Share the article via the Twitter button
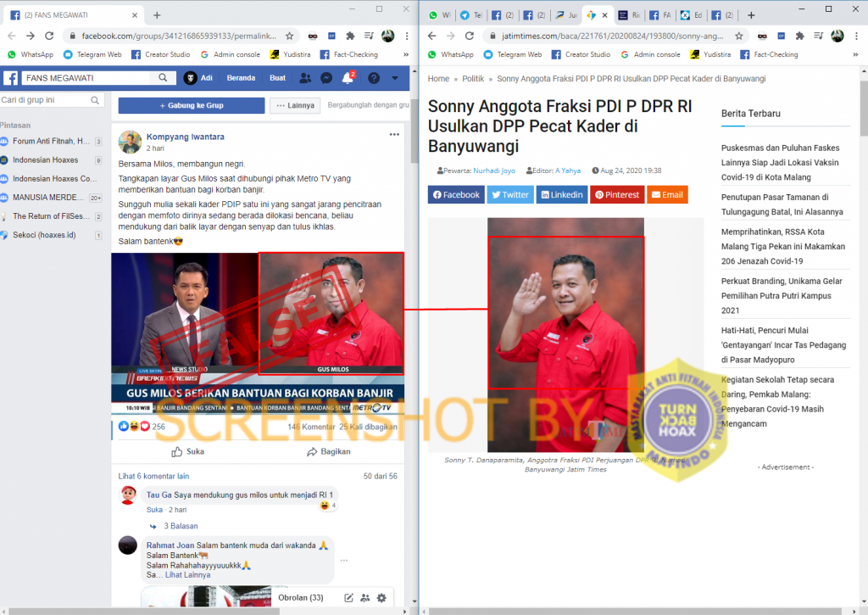 tap(509, 195)
